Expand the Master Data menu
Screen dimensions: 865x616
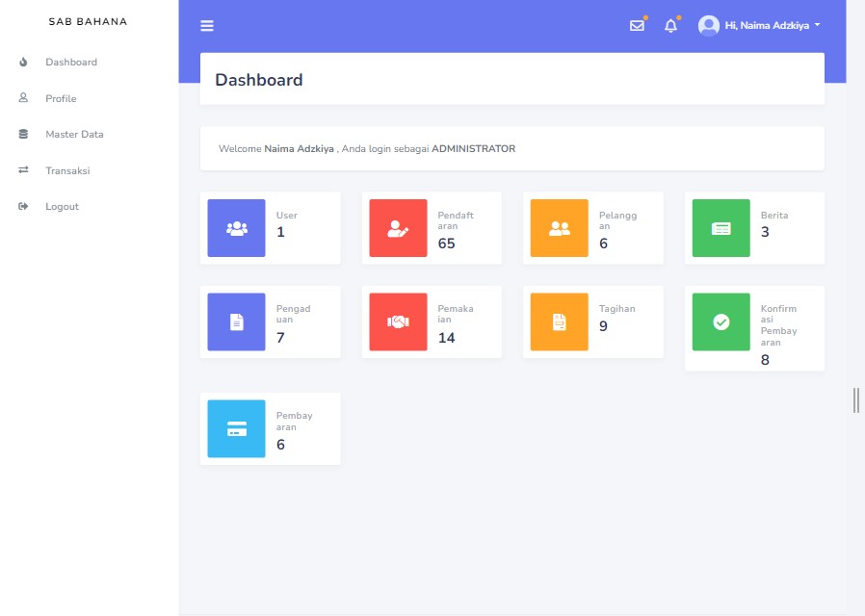[73, 135]
